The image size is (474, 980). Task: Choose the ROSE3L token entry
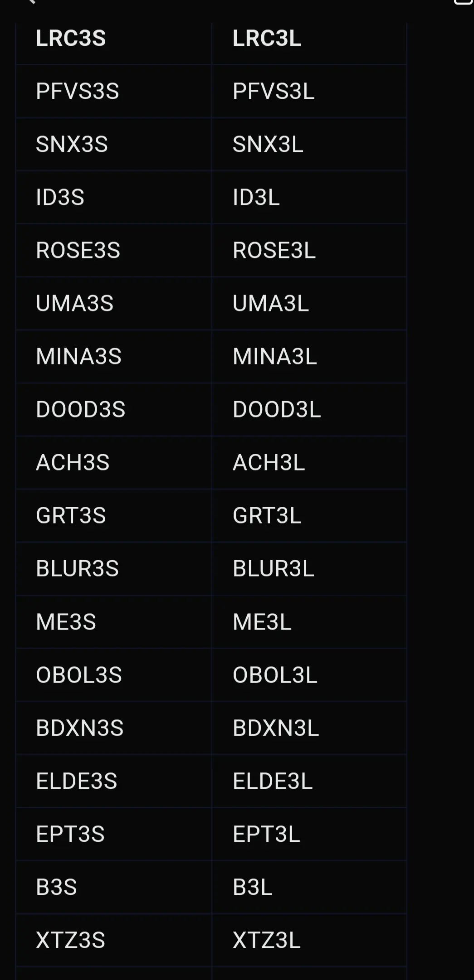click(x=309, y=250)
